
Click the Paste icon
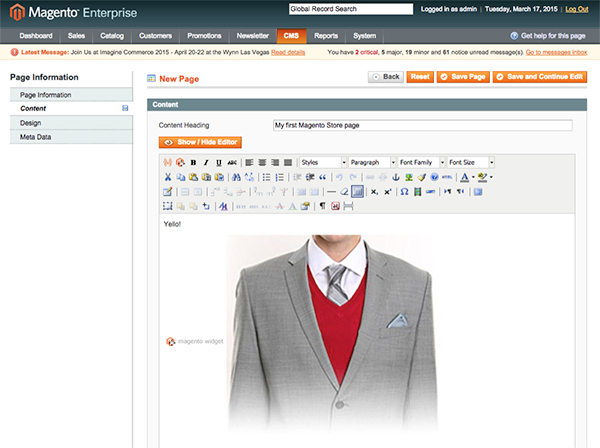[x=194, y=177]
